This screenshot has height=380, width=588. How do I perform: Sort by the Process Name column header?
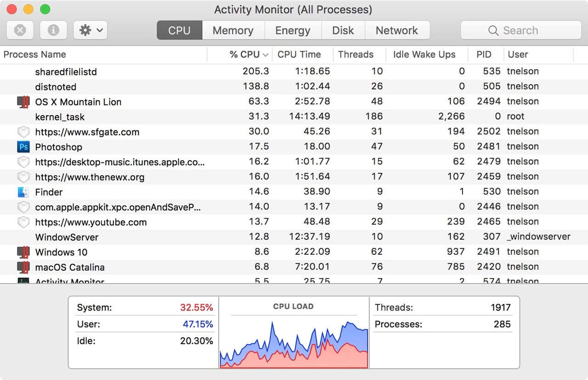click(103, 54)
